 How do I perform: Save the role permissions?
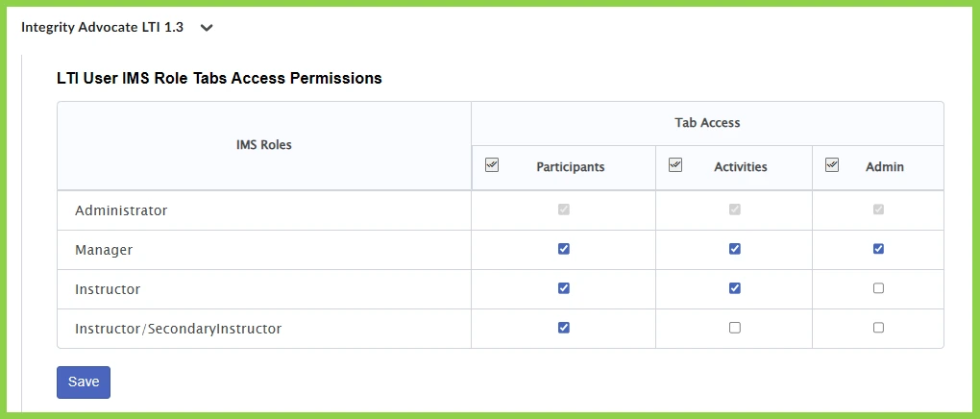tap(84, 382)
